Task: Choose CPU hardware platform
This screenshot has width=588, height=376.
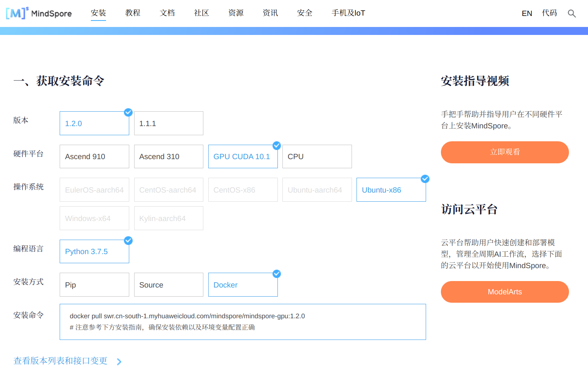Action: tap(317, 156)
